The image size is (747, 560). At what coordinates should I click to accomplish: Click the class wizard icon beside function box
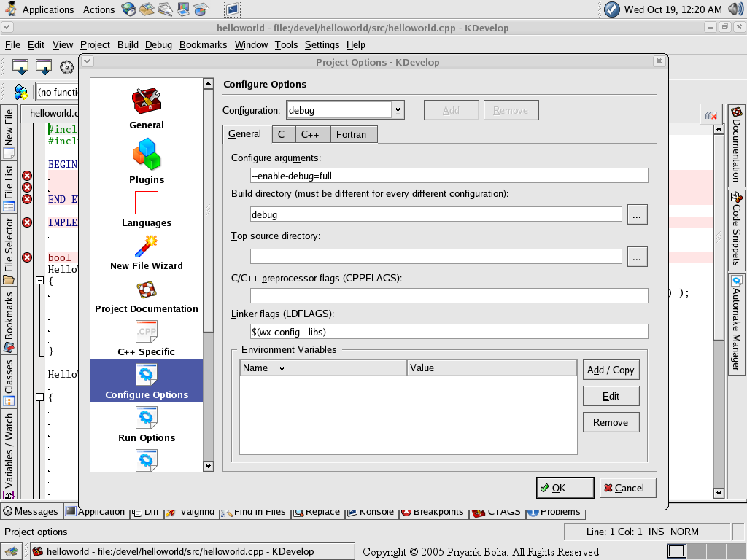coord(21,92)
